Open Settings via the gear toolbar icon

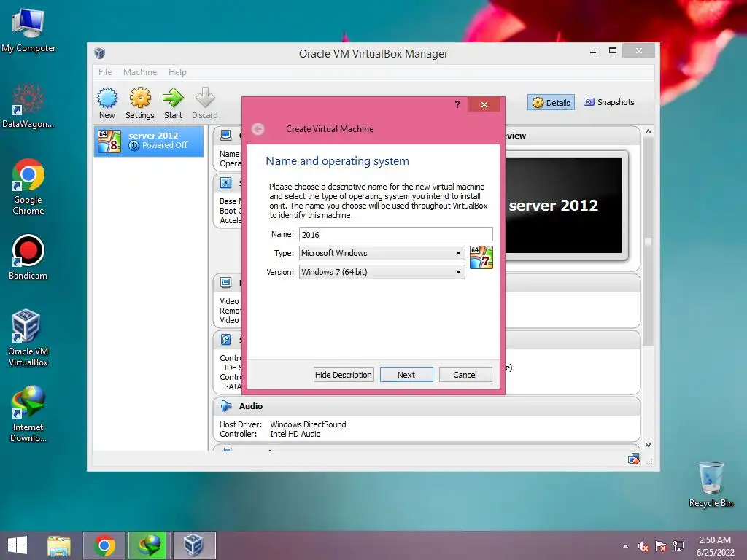(139, 102)
